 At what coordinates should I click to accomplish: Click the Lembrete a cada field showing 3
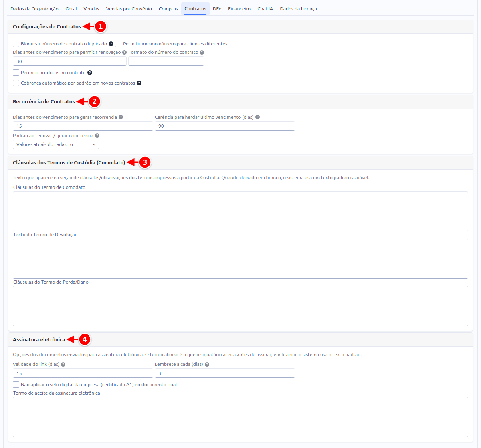point(225,373)
